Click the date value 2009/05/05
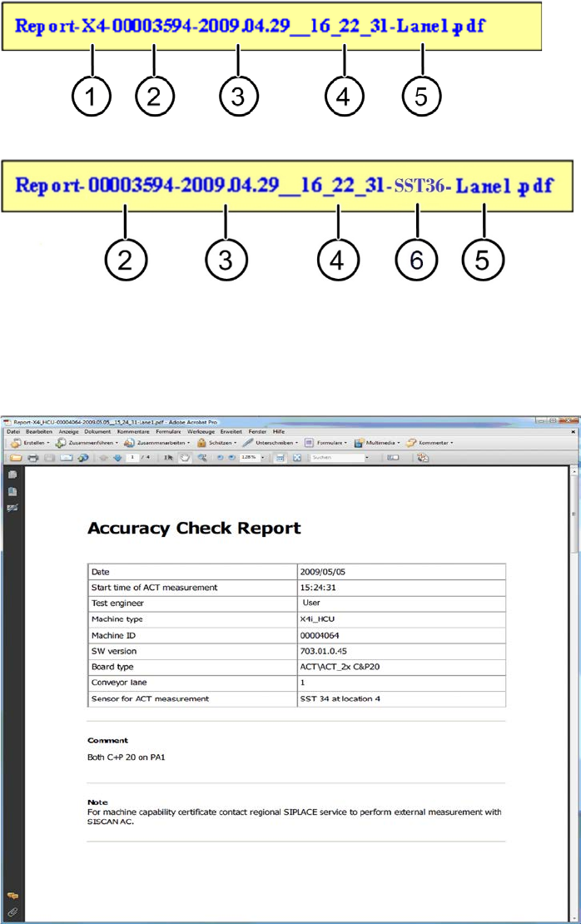 pyautogui.click(x=322, y=572)
